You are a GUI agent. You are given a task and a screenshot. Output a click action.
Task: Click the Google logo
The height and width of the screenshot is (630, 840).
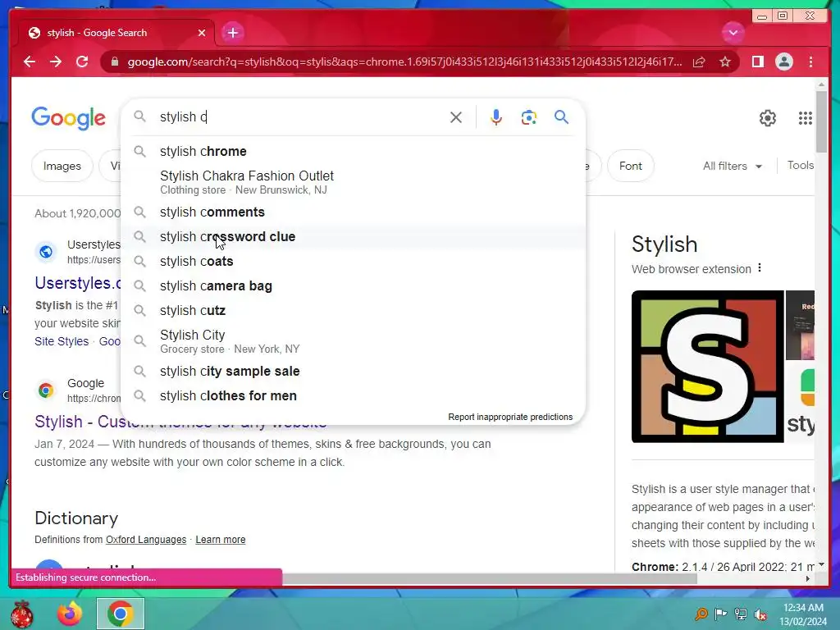pos(68,118)
